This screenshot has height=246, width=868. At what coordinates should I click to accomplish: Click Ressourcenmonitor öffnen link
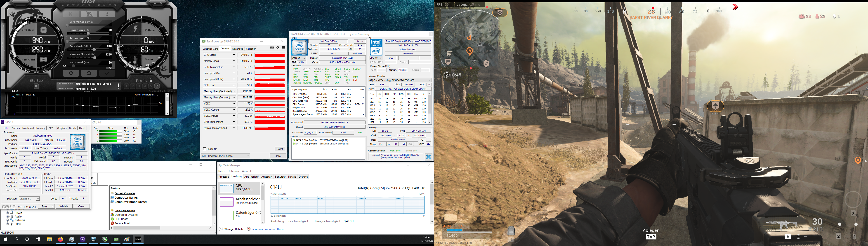coord(267,229)
